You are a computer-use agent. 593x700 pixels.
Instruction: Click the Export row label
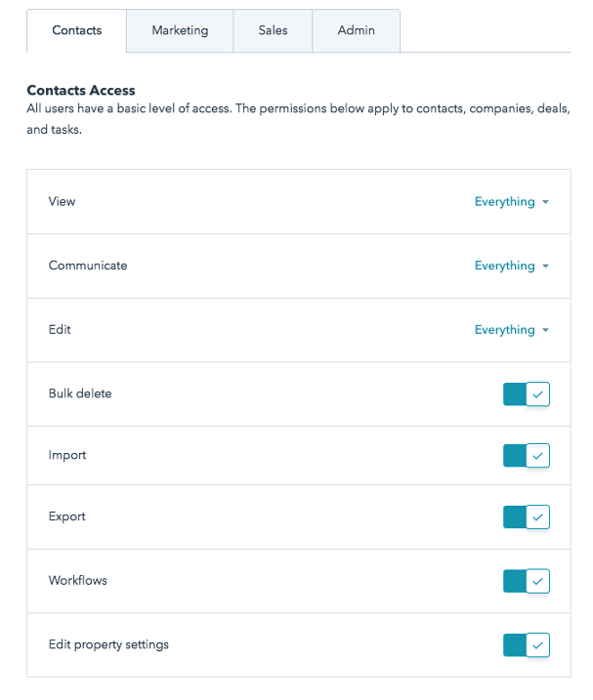coord(67,516)
